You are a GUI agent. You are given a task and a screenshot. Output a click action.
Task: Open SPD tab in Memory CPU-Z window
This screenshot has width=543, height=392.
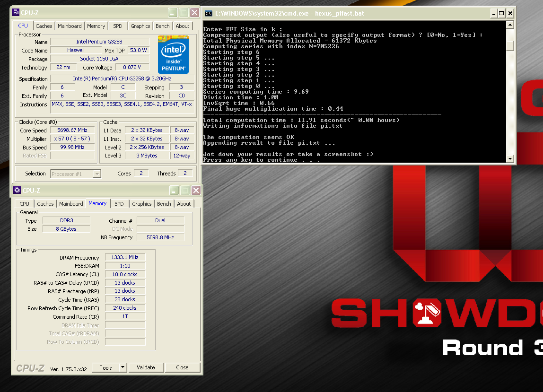(x=119, y=204)
